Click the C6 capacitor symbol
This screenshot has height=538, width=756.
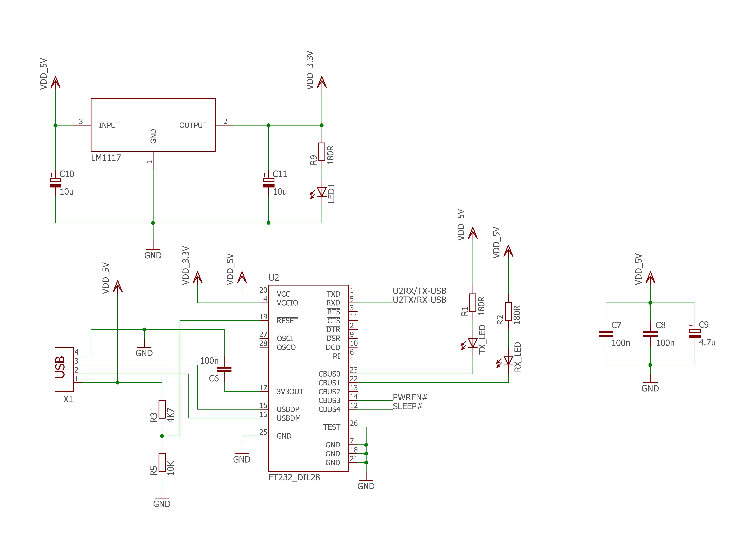[224, 369]
